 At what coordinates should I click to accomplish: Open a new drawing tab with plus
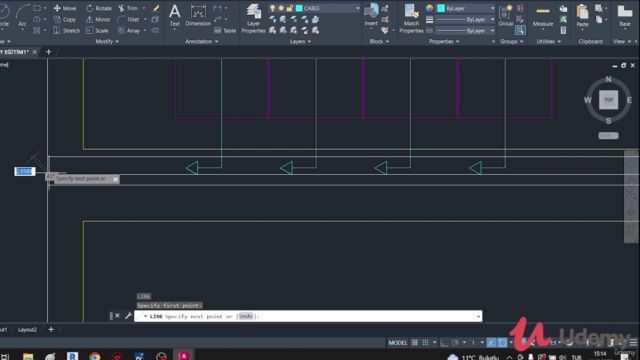point(49,52)
